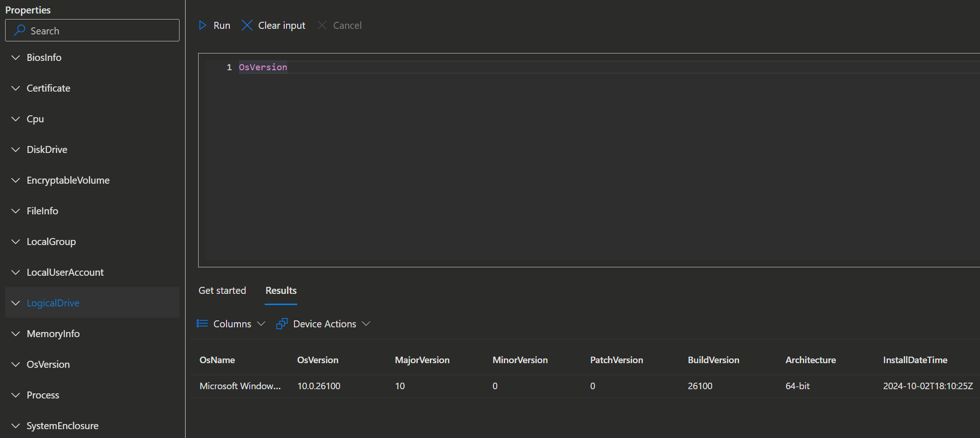This screenshot has height=438, width=980.
Task: Switch to the Get started tab
Action: point(222,291)
